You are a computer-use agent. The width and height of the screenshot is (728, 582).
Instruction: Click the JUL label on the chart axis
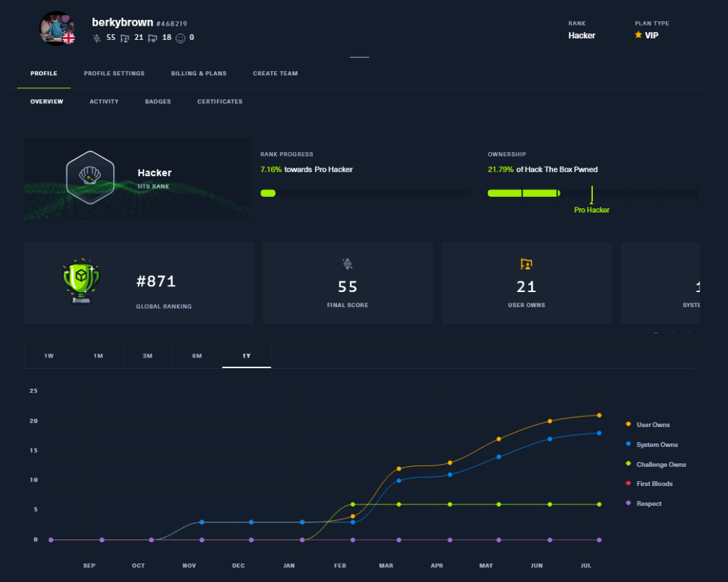(x=586, y=566)
